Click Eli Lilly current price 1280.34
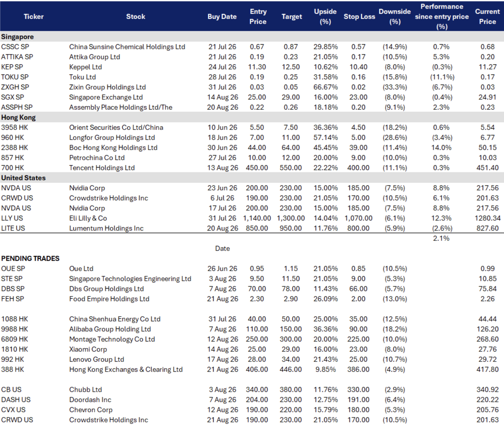The width and height of the screenshot is (504, 429). (487, 218)
